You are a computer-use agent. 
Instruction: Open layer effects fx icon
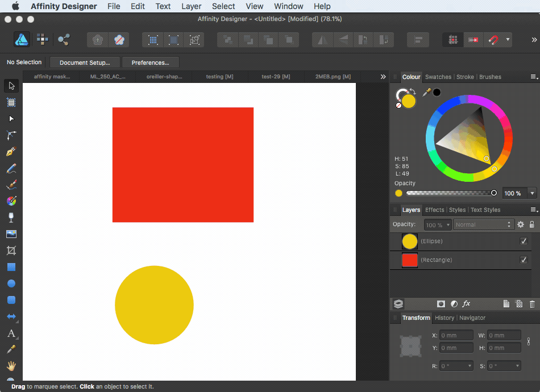point(466,304)
